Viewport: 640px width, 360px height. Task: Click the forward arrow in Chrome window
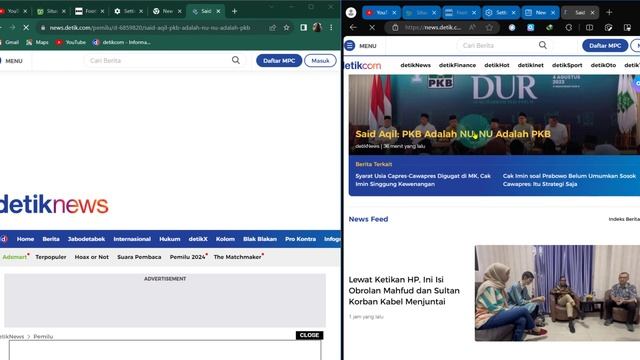tap(12, 28)
